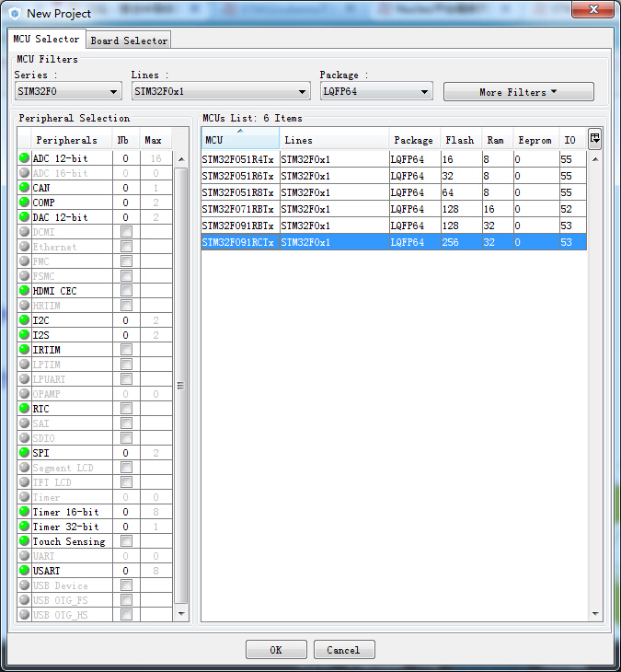Click the green status icon for ADC 12-bit
Screen dimensions: 621x672
[x=25, y=157]
